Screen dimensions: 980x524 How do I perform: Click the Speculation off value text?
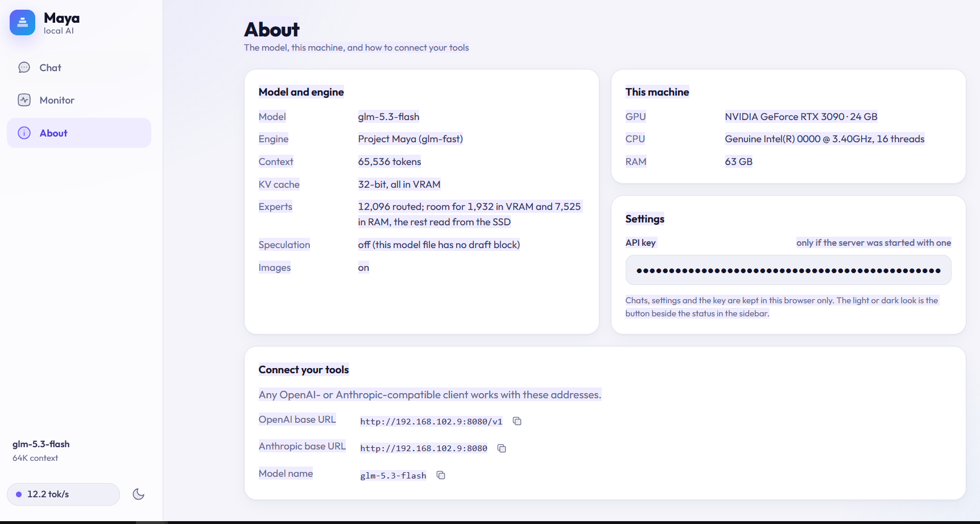pyautogui.click(x=439, y=245)
